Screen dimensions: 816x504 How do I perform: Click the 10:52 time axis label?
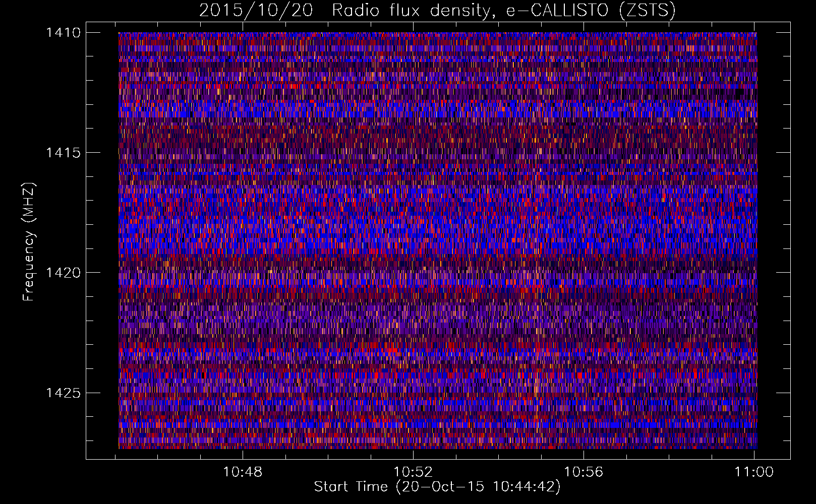click(413, 472)
